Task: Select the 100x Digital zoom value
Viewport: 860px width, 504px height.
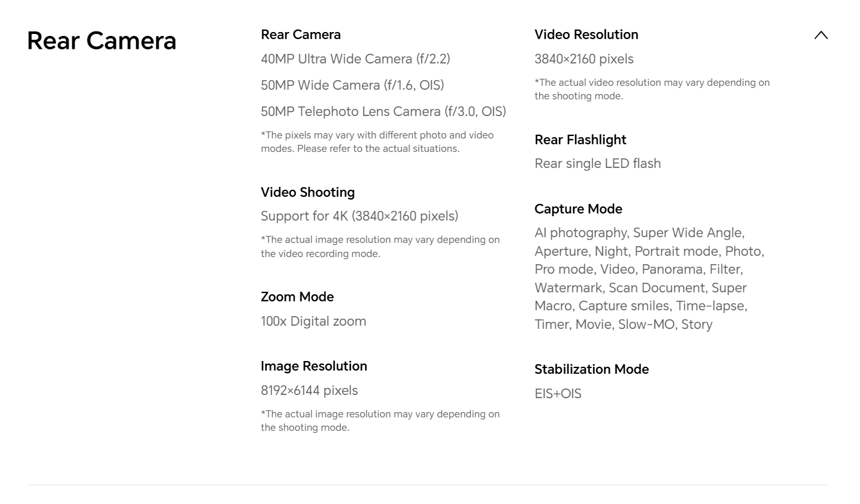Action: tap(313, 321)
